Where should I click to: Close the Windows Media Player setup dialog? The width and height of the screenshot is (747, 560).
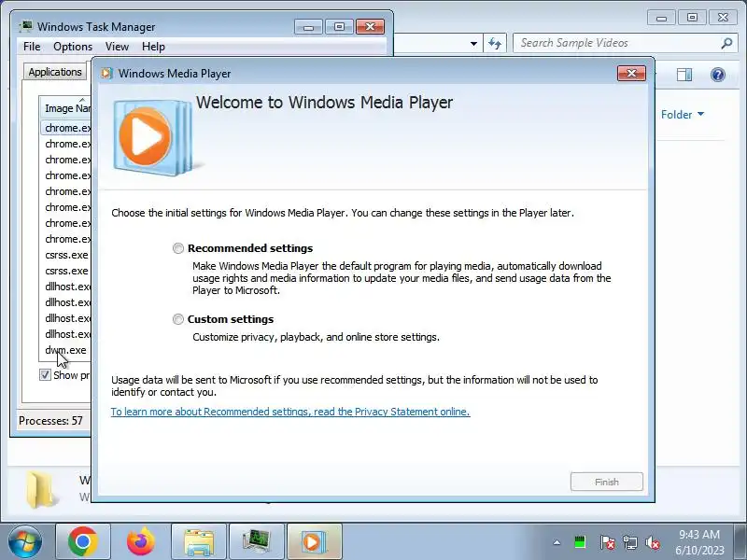click(x=631, y=74)
